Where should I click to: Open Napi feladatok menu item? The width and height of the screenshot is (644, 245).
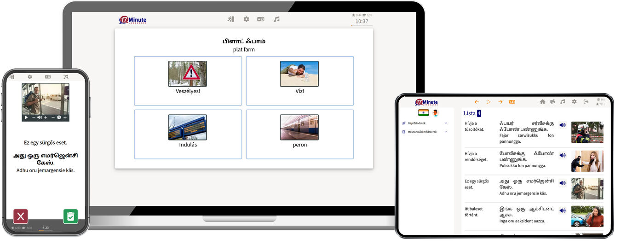coord(417,123)
